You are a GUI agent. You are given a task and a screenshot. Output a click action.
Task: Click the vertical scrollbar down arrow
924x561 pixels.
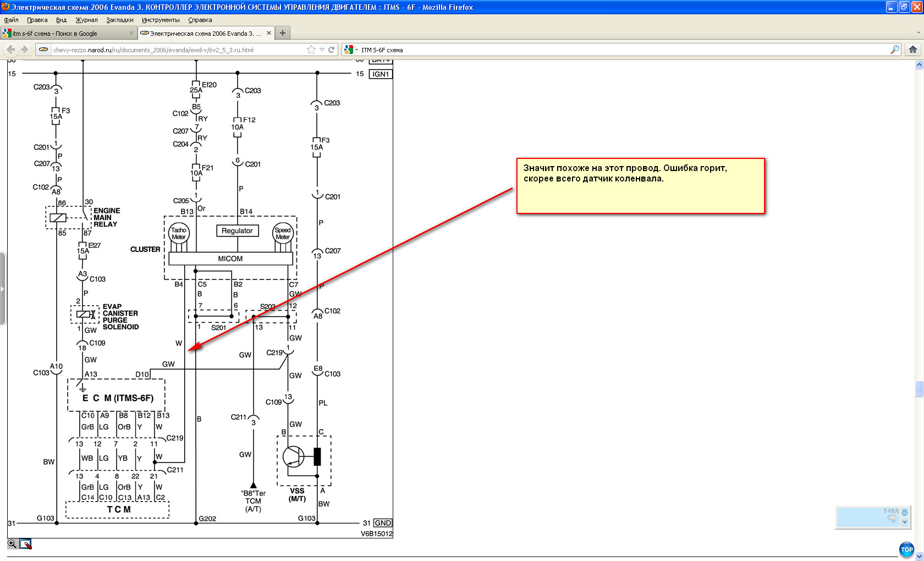pos(919,556)
